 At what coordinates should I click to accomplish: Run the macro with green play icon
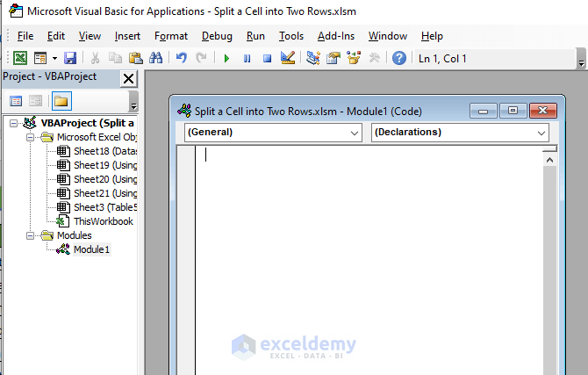pyautogui.click(x=226, y=59)
